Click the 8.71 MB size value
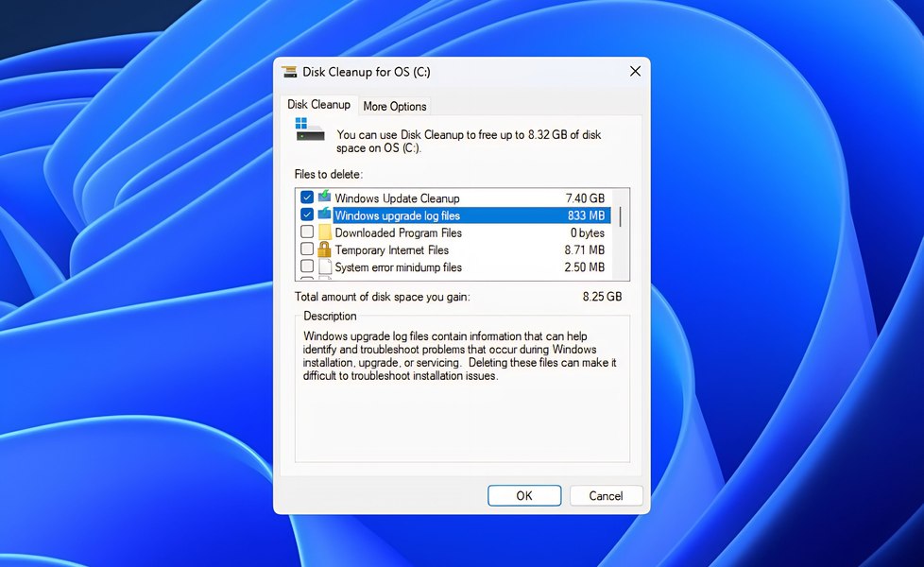The height and width of the screenshot is (567, 924). [x=585, y=249]
